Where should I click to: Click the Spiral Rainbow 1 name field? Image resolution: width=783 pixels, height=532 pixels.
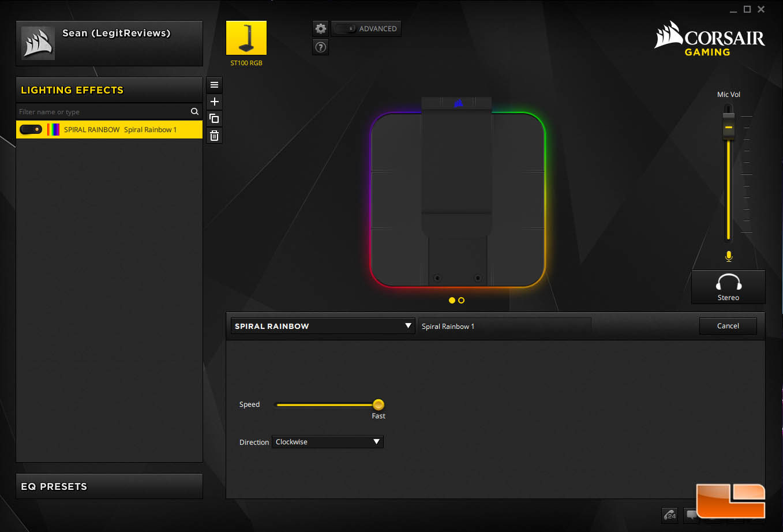[x=505, y=326]
